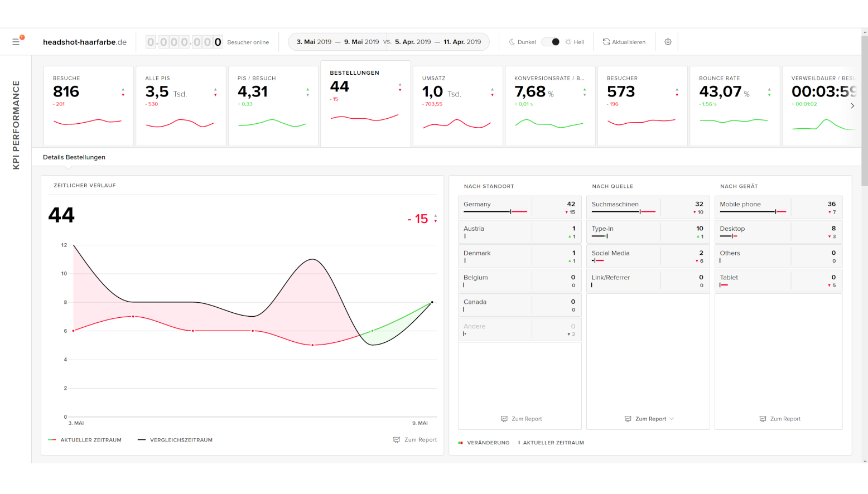Click Zum Report link in Nach Standort

527,419
